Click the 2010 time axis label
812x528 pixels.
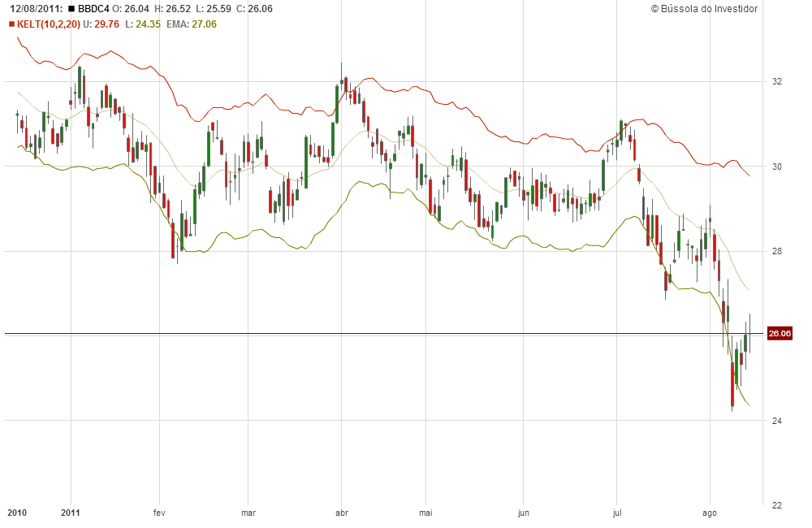pyautogui.click(x=17, y=513)
